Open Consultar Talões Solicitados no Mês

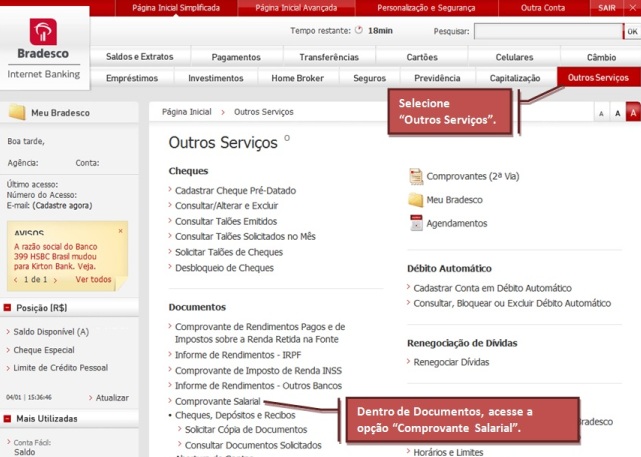coord(245,236)
